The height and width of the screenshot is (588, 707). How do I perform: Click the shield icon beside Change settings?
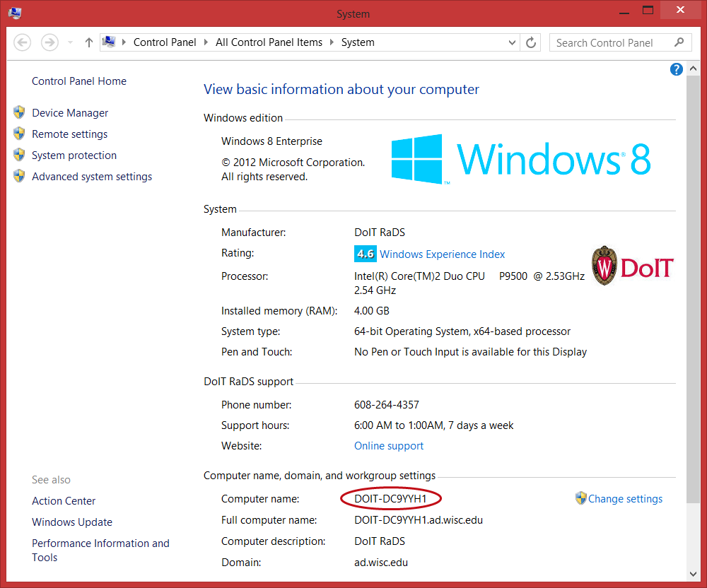tap(580, 498)
